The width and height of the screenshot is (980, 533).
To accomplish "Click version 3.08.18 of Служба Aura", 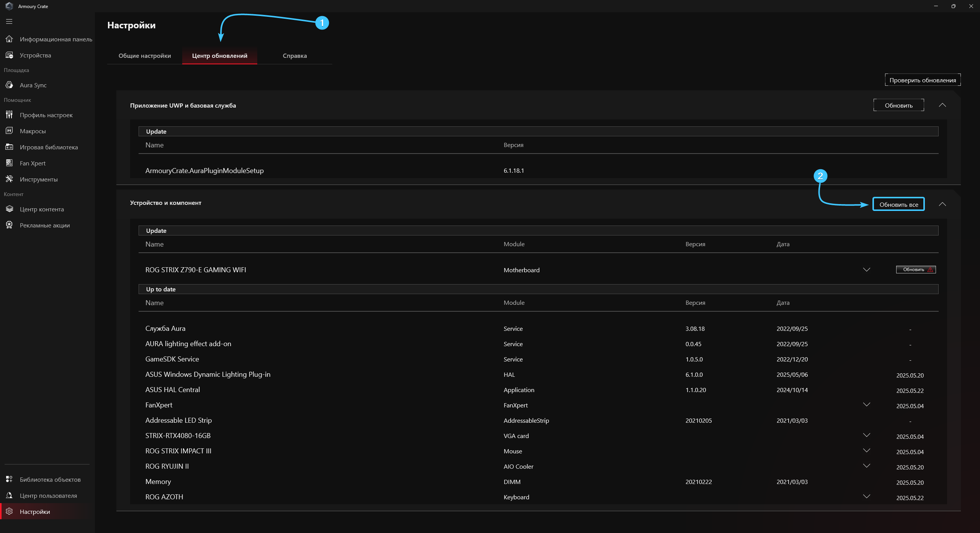I will click(695, 329).
